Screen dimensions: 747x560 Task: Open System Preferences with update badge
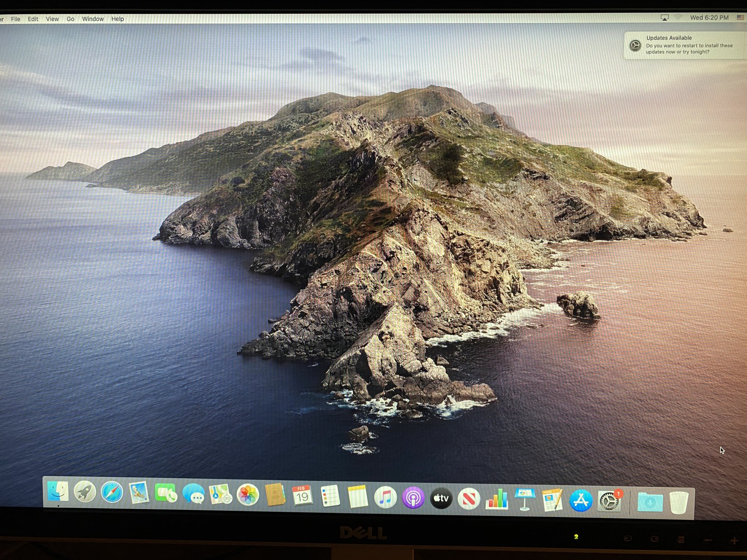point(609,501)
